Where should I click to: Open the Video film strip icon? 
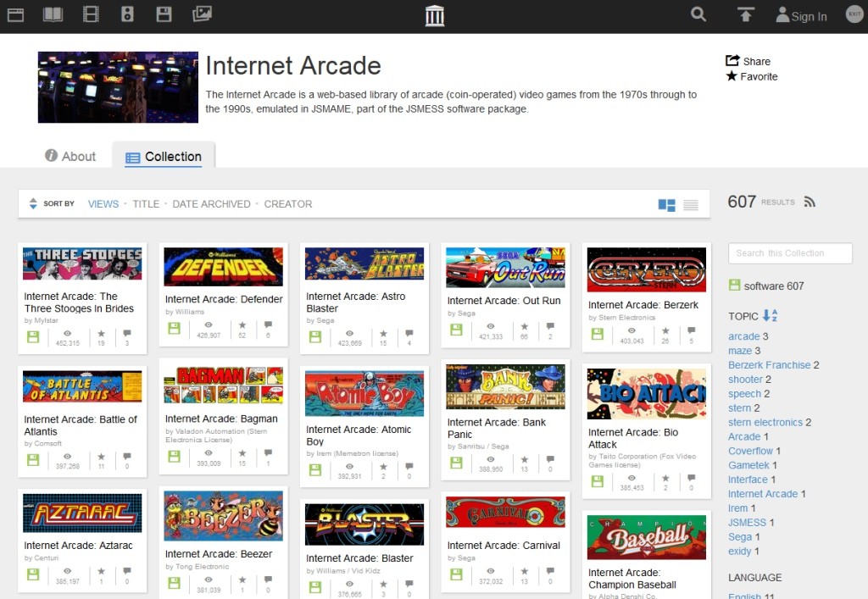[92, 14]
